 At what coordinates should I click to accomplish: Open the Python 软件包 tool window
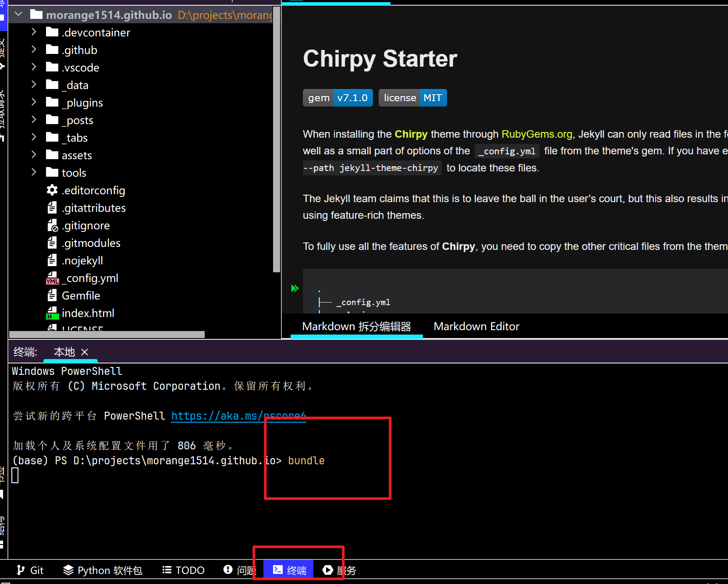click(x=103, y=570)
